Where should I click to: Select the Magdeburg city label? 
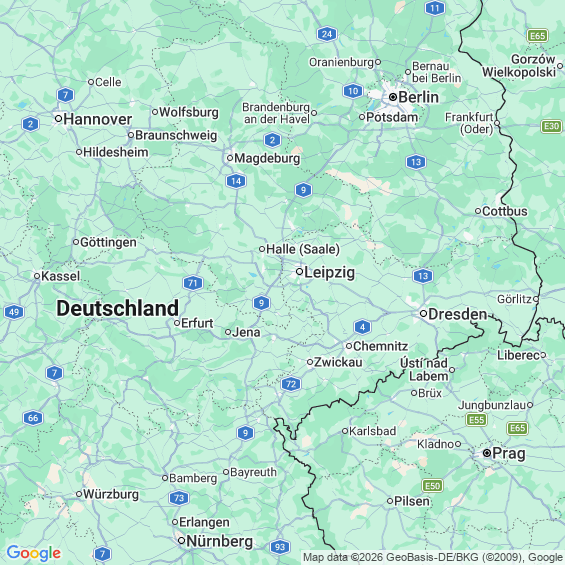click(267, 158)
